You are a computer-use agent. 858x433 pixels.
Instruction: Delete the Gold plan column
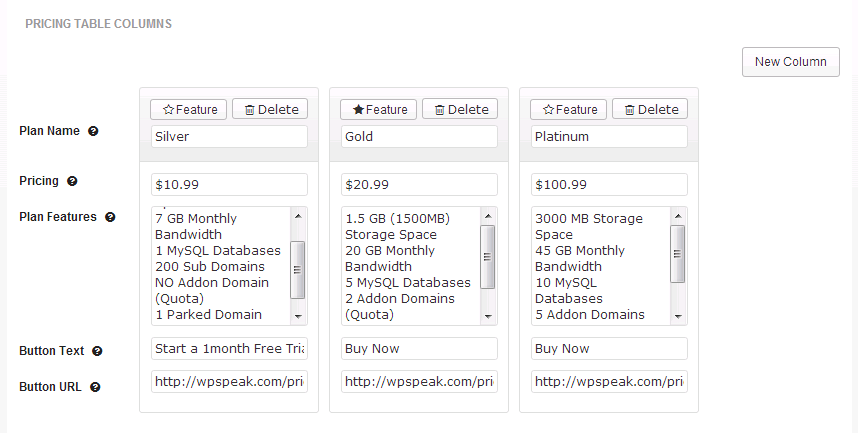(460, 109)
